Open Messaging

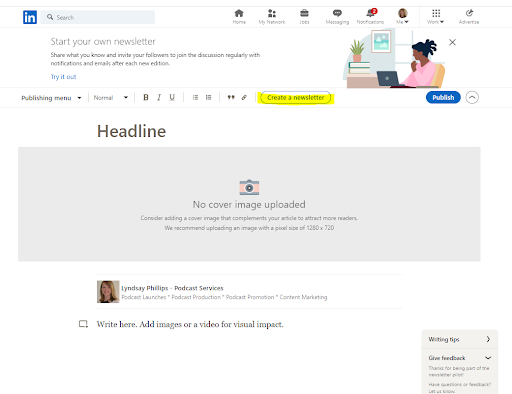(x=337, y=17)
